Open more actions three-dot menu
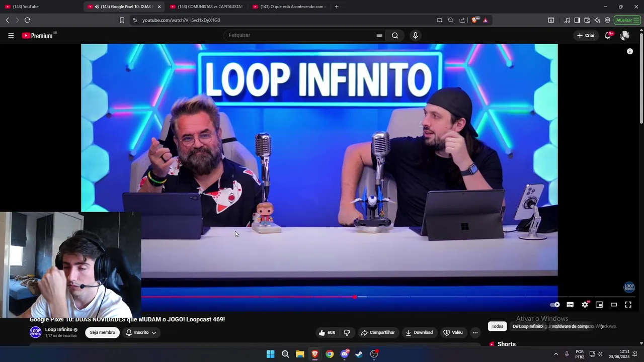The image size is (644, 362). coord(475,332)
